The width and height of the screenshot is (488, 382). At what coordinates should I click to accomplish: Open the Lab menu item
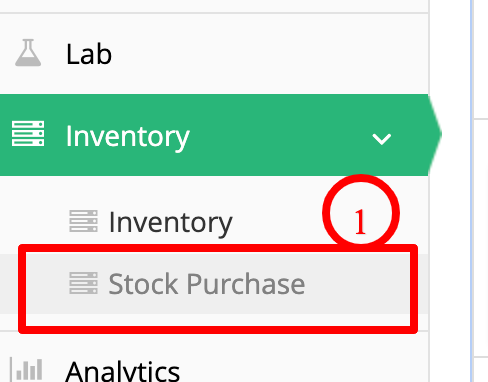pos(89,54)
